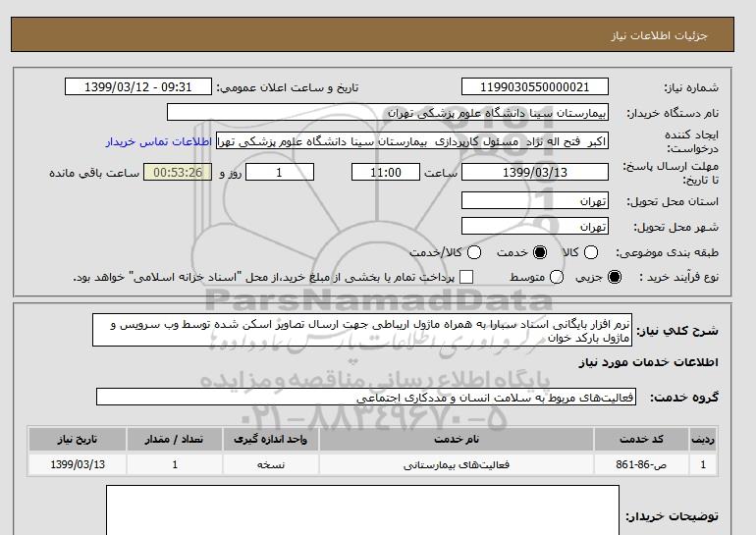756x535 pixels.
Task: Click the شماره نیاز number field
Action: (x=535, y=87)
